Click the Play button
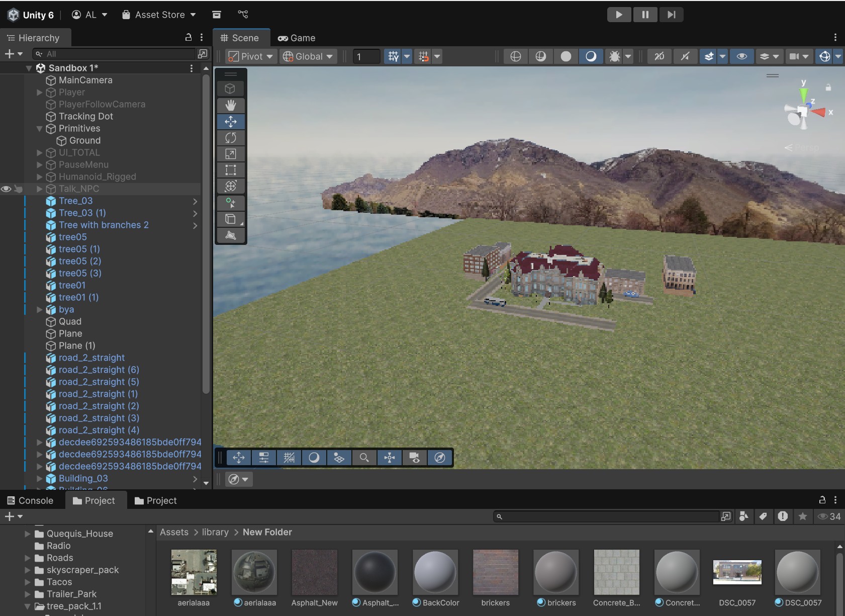This screenshot has height=616, width=845. tap(619, 15)
